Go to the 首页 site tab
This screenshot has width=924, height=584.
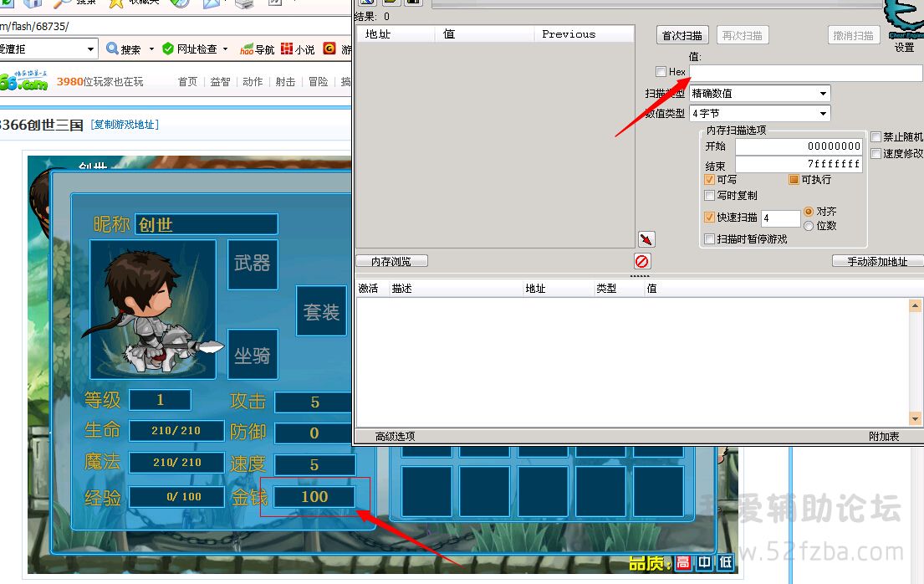coord(187,81)
